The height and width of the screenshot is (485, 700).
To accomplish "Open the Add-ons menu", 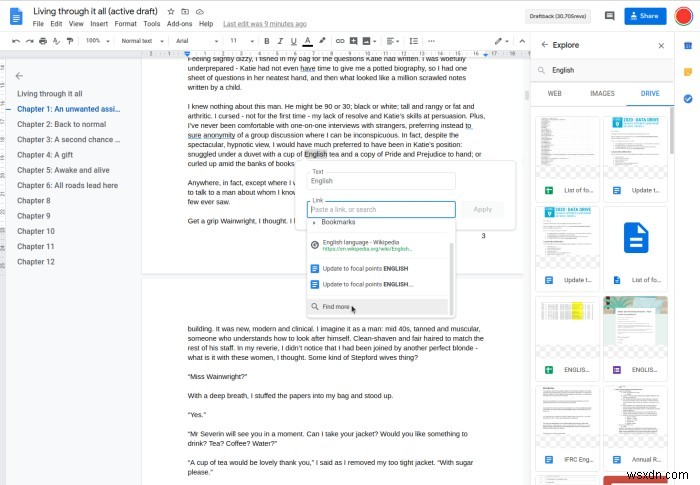I will (x=179, y=24).
